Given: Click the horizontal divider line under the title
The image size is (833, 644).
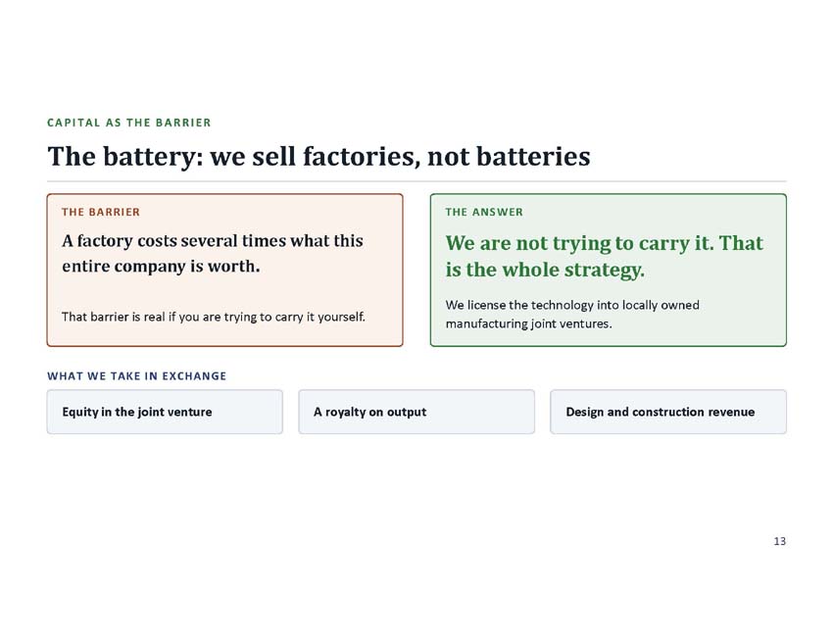Looking at the screenshot, I should 416,181.
